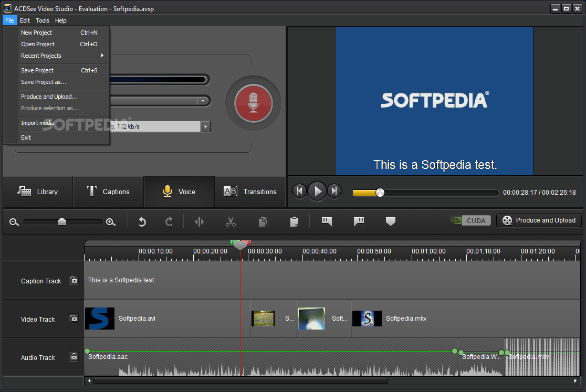Set selection end marker icon
The height and width of the screenshot is (392, 586).
(x=359, y=222)
